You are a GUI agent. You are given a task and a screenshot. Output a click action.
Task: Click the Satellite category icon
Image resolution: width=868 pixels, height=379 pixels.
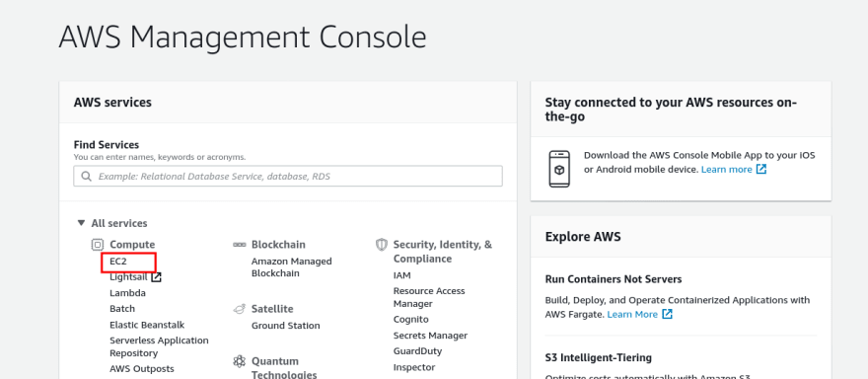click(239, 309)
